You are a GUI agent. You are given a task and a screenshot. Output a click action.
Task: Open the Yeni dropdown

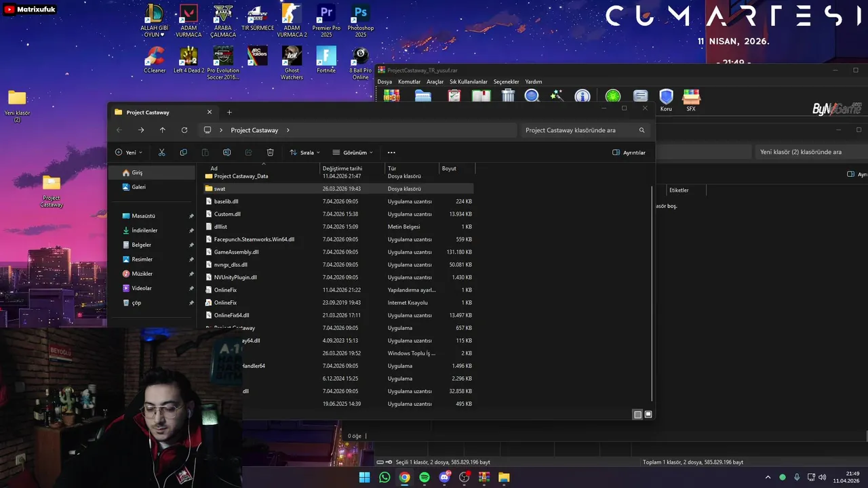(x=129, y=152)
